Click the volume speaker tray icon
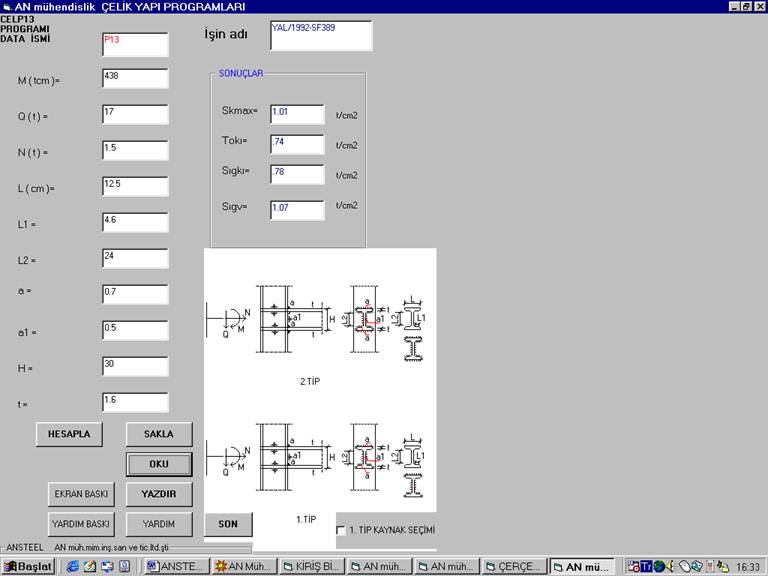 pos(670,567)
